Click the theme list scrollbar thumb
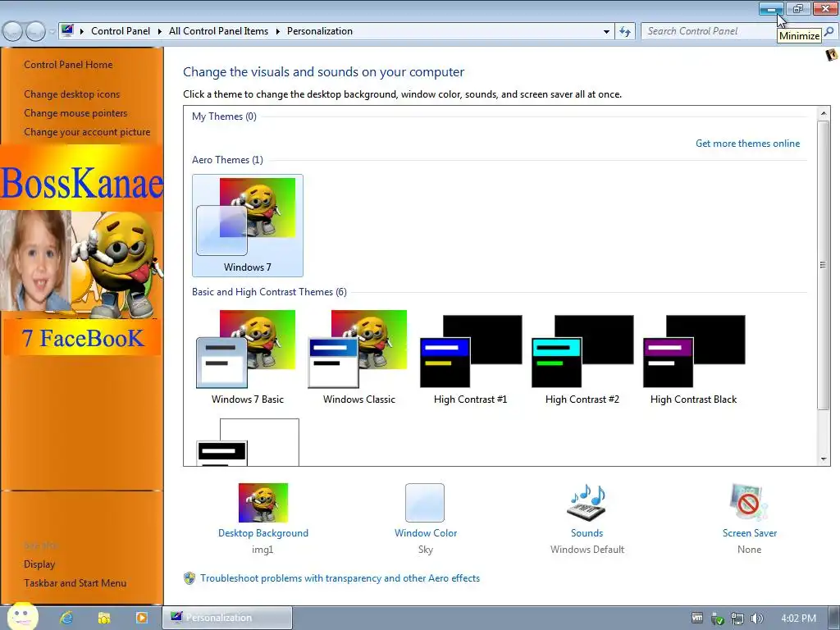 click(824, 265)
